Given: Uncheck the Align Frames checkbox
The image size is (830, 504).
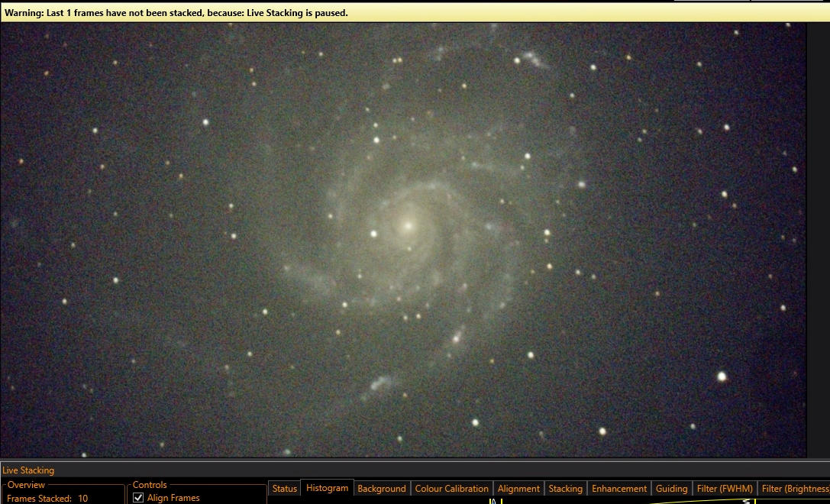Looking at the screenshot, I should point(138,498).
